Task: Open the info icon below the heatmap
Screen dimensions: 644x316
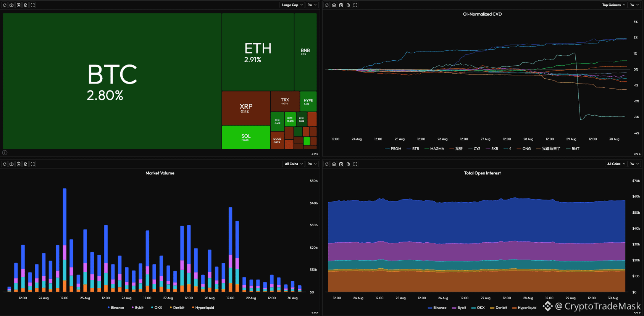Action: tap(5, 153)
